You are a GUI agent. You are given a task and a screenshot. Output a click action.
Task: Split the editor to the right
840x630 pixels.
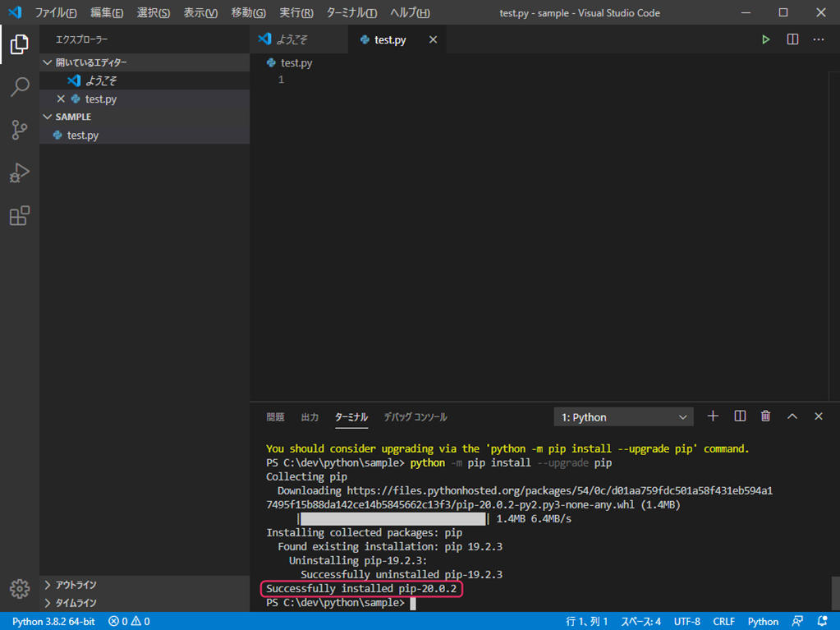(792, 39)
